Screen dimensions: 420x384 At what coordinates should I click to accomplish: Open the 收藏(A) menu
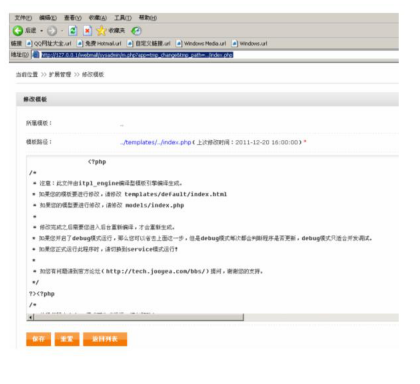click(98, 18)
